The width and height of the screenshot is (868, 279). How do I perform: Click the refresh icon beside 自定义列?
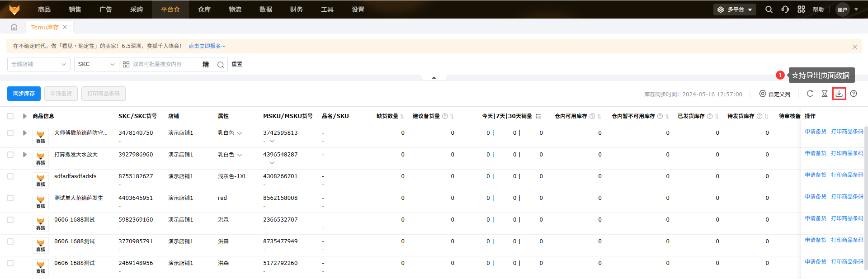tap(810, 94)
